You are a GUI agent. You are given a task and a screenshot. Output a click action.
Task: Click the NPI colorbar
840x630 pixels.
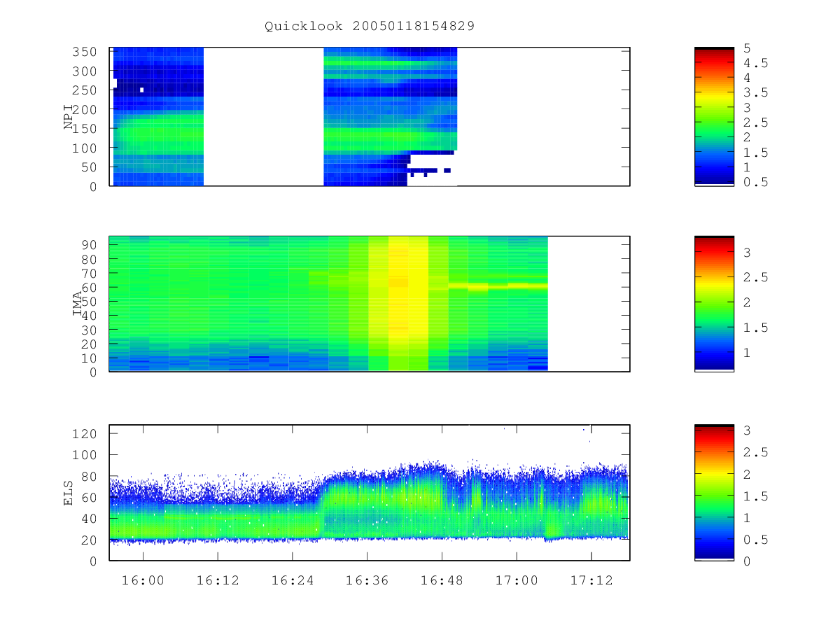click(x=714, y=117)
